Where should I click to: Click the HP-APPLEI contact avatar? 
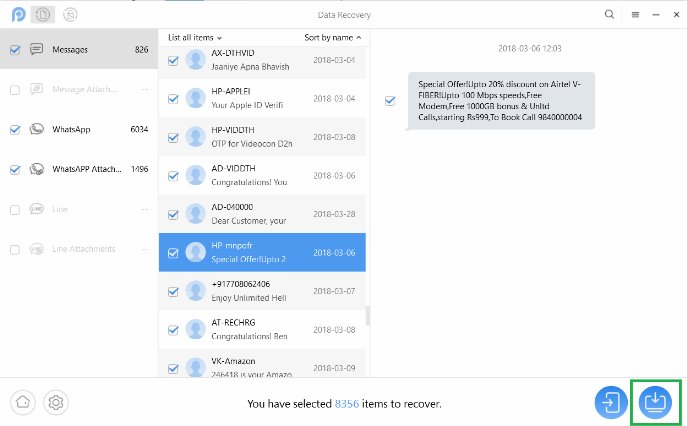[195, 98]
